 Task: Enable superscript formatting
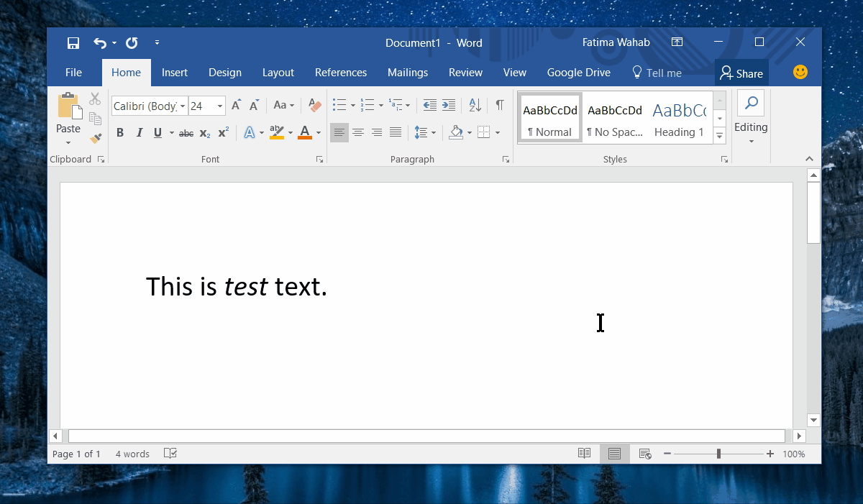(222, 132)
